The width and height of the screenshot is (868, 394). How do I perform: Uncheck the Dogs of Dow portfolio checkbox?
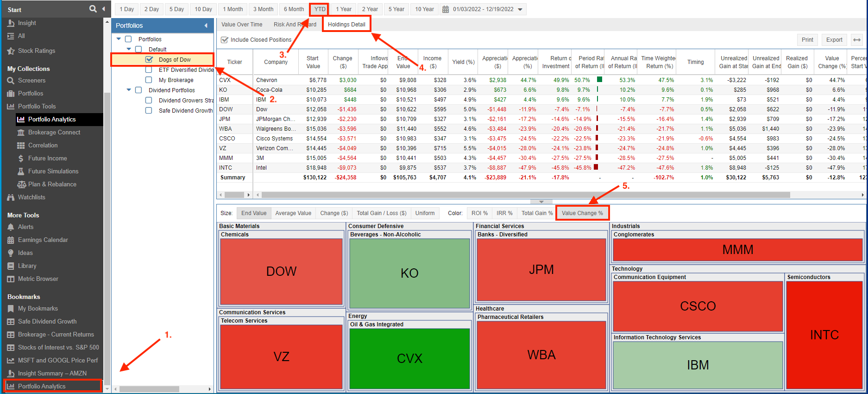[149, 59]
